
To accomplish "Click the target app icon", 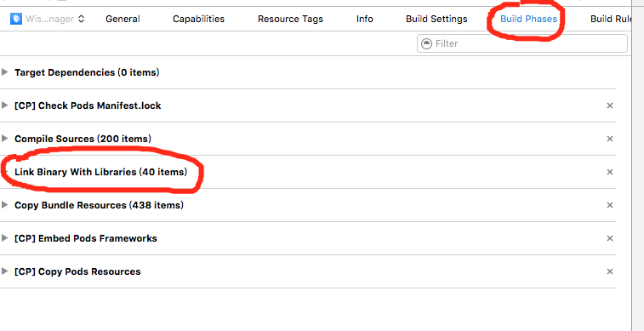I will point(16,19).
